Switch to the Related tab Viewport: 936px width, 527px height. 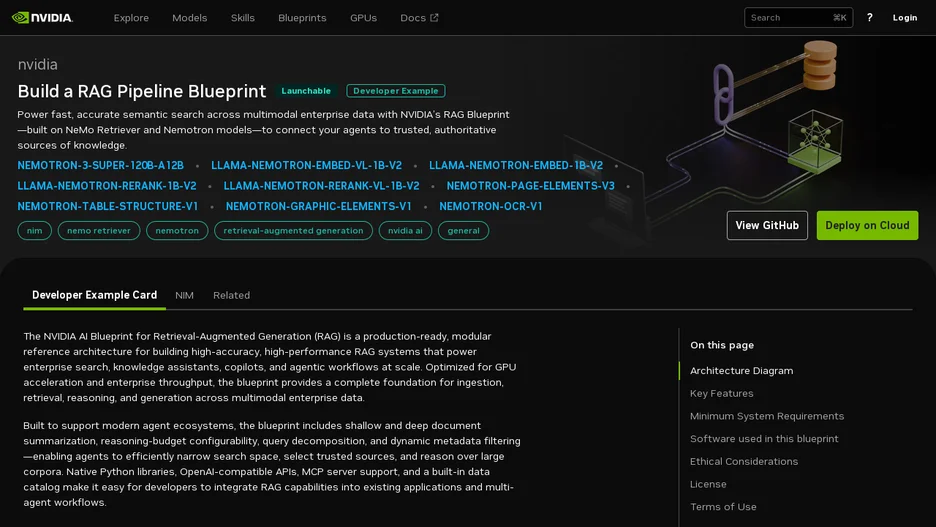[232, 295]
